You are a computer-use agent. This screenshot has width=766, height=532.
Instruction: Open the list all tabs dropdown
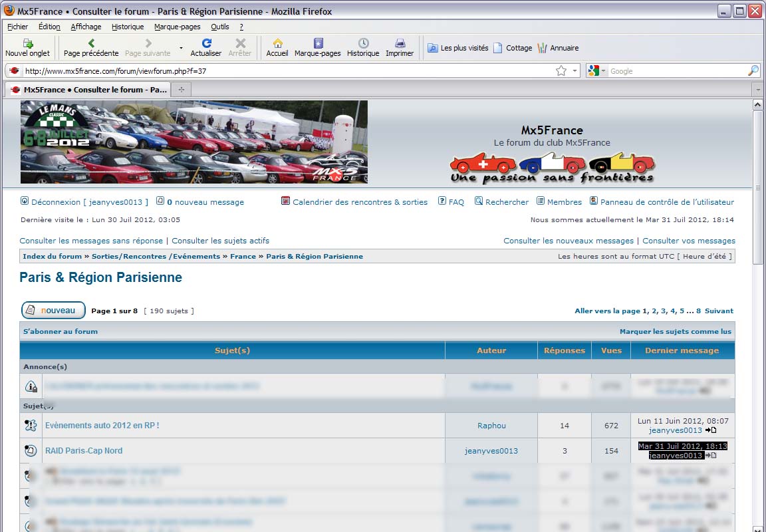click(x=758, y=90)
